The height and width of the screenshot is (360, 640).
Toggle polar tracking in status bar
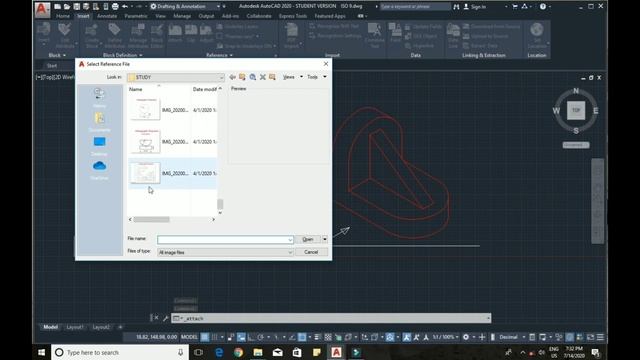point(260,337)
